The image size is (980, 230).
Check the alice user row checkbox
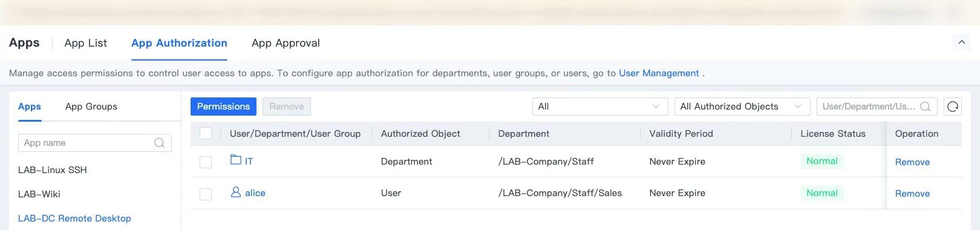tap(206, 194)
